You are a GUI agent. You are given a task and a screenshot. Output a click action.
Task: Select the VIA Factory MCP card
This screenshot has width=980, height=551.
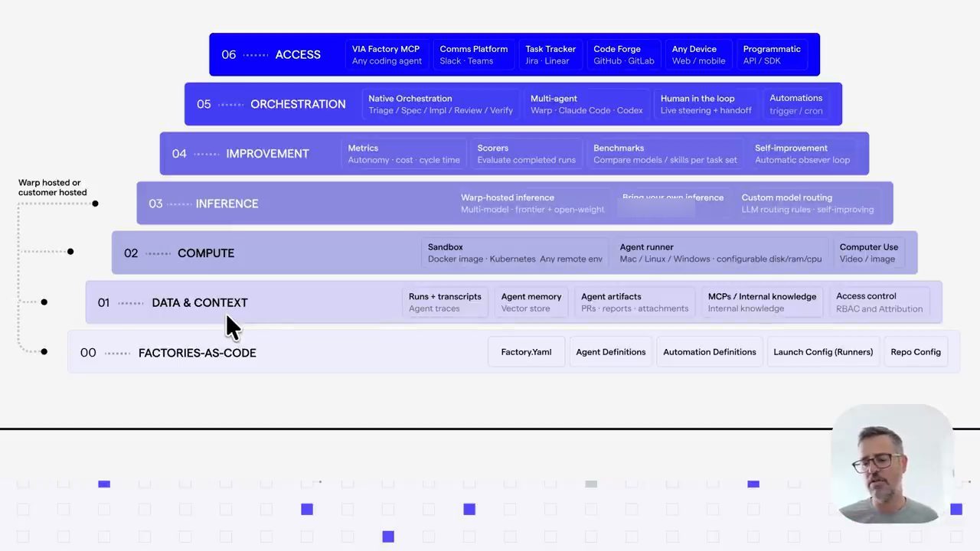click(387, 54)
